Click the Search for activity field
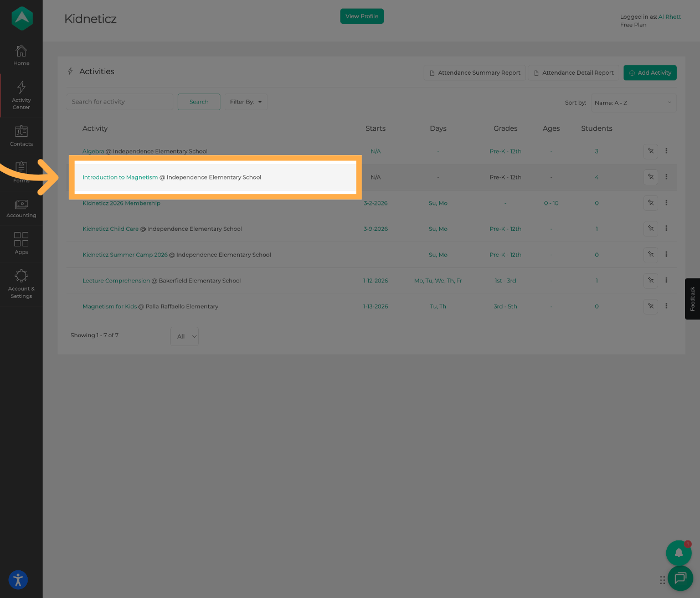700x598 pixels. [120, 102]
